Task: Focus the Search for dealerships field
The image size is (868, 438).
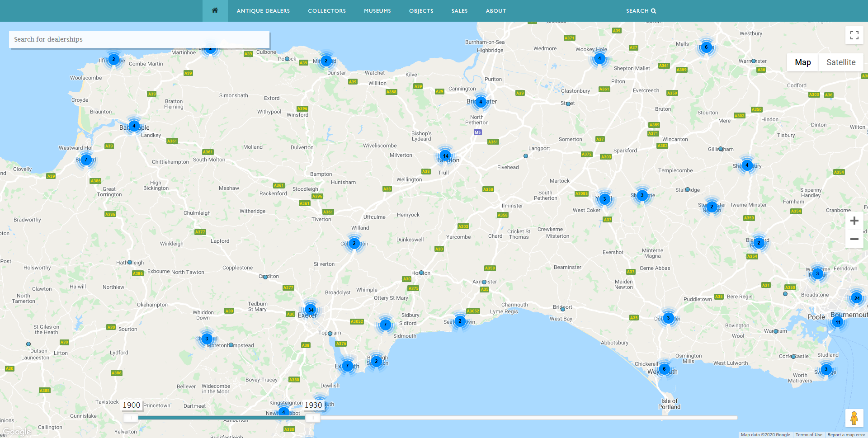Action: pyautogui.click(x=139, y=39)
